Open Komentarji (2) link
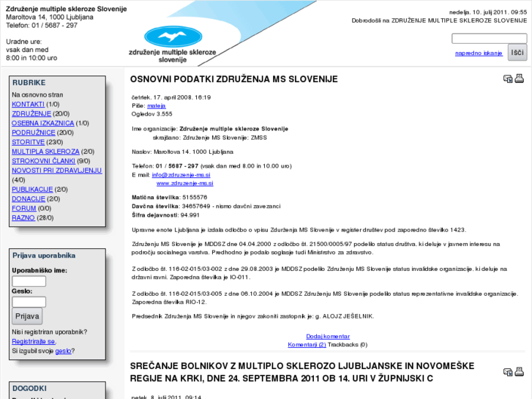 click(307, 345)
